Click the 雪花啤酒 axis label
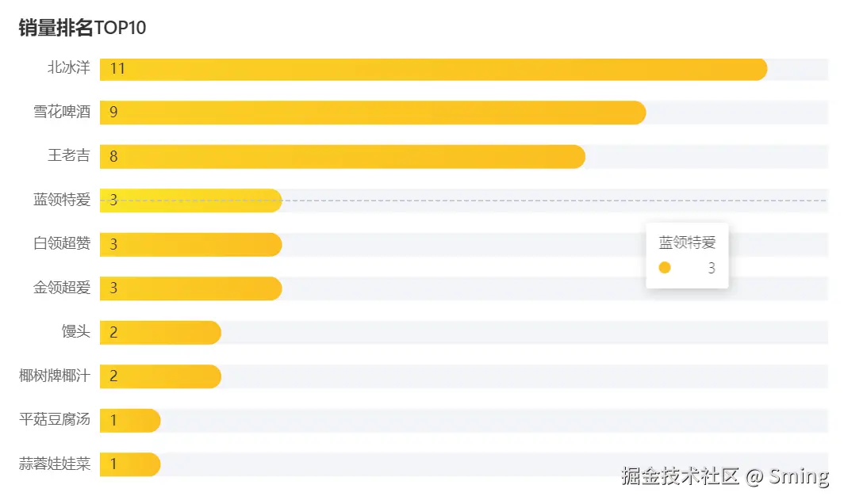The image size is (844, 504). point(62,113)
